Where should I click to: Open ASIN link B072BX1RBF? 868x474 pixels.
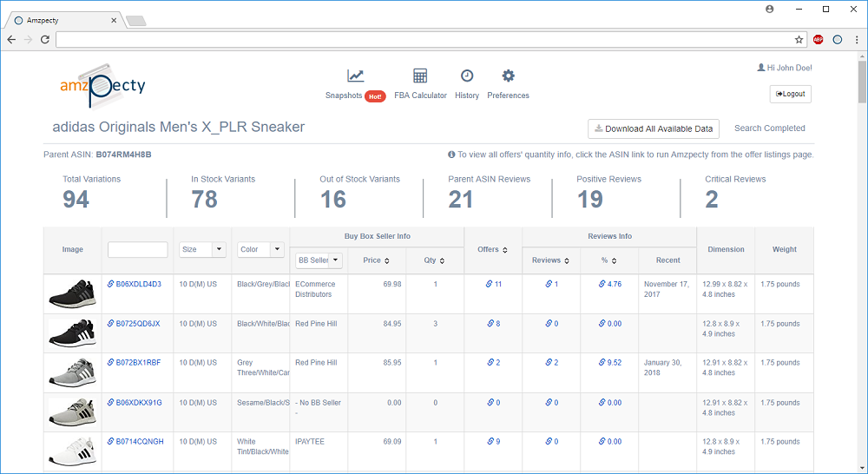click(138, 363)
